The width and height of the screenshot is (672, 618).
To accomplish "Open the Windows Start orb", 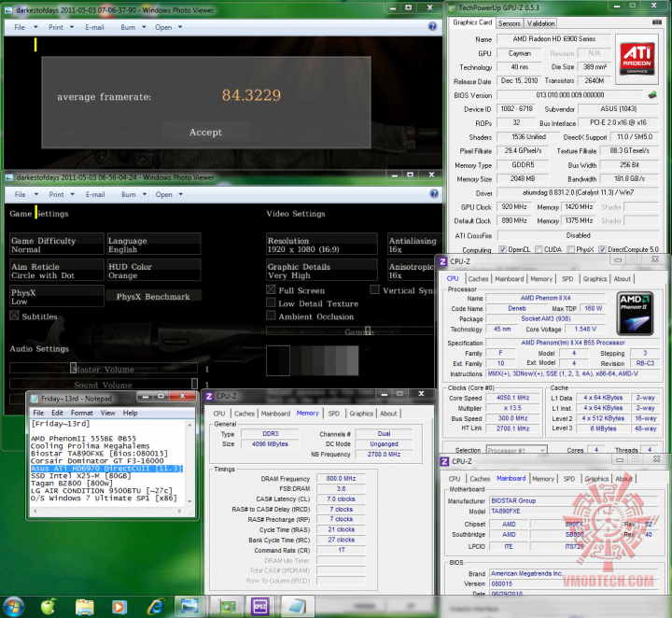I will (13, 606).
